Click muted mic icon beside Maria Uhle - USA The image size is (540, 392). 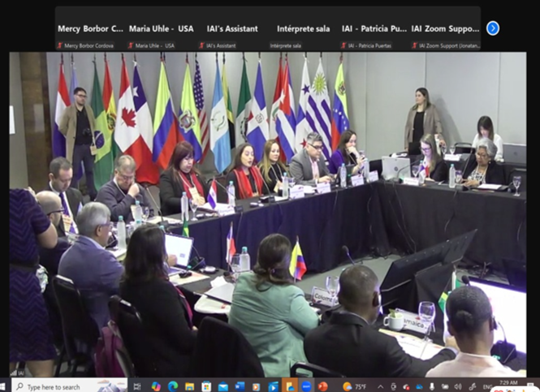coord(131,45)
